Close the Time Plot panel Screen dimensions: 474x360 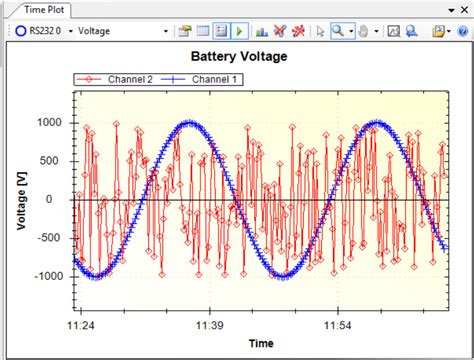point(464,10)
